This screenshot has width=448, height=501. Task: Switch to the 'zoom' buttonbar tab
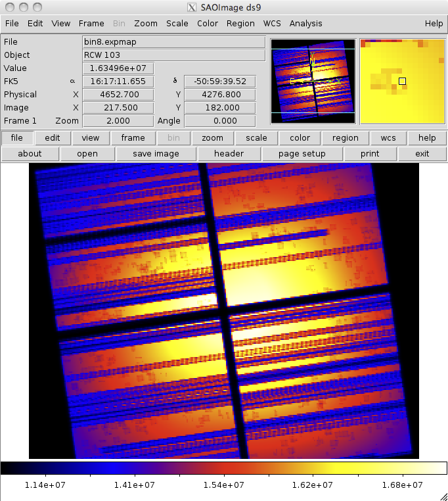click(x=212, y=138)
